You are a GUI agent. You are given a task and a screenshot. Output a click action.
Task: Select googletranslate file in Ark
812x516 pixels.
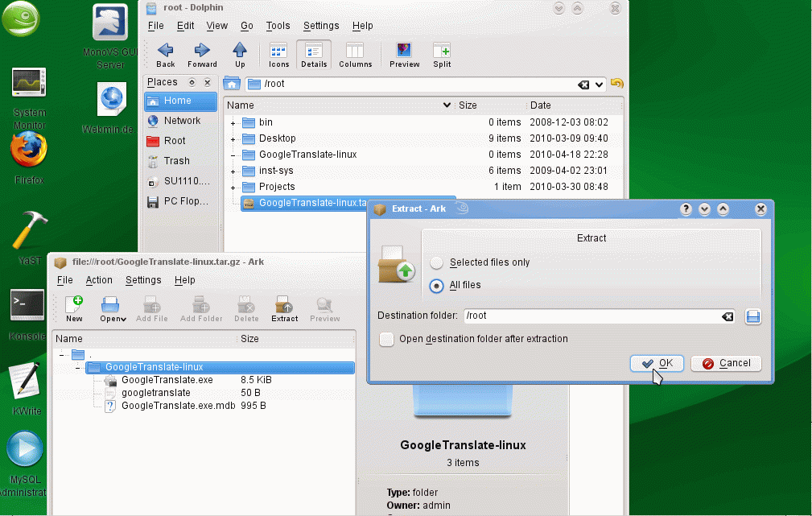156,393
